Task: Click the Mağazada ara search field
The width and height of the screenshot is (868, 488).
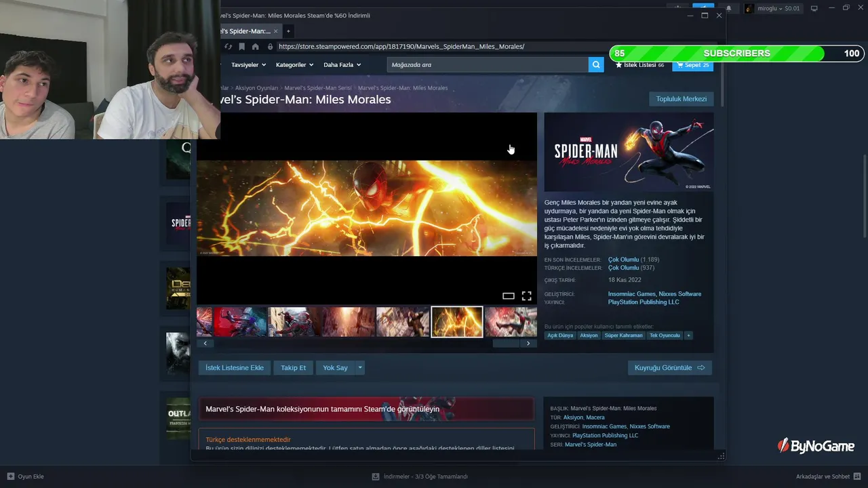Action: coord(488,64)
